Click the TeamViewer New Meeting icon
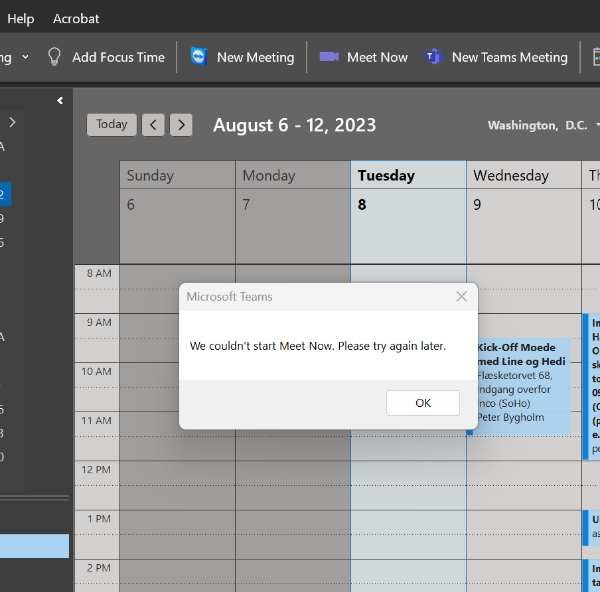The width and height of the screenshot is (600, 592). (199, 57)
